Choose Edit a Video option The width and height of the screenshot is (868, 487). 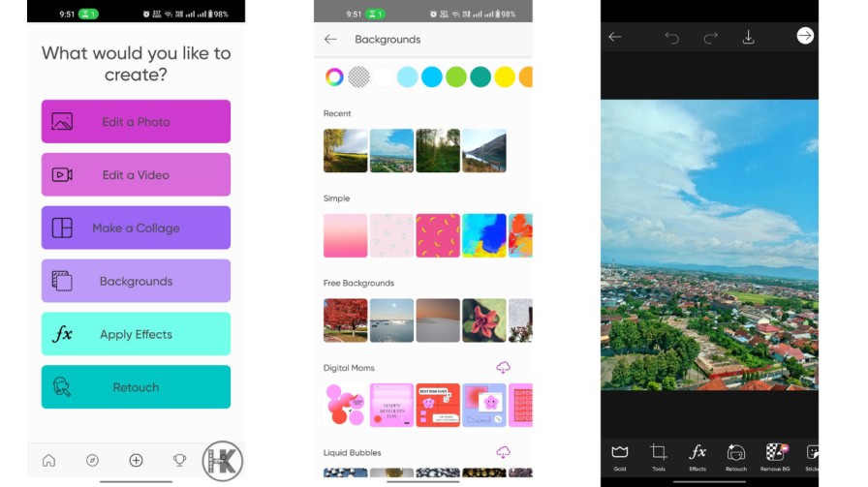click(x=136, y=174)
